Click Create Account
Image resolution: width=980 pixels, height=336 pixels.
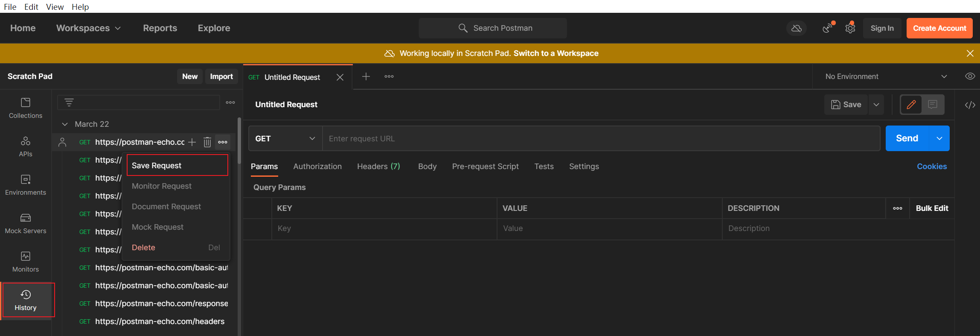pyautogui.click(x=939, y=28)
